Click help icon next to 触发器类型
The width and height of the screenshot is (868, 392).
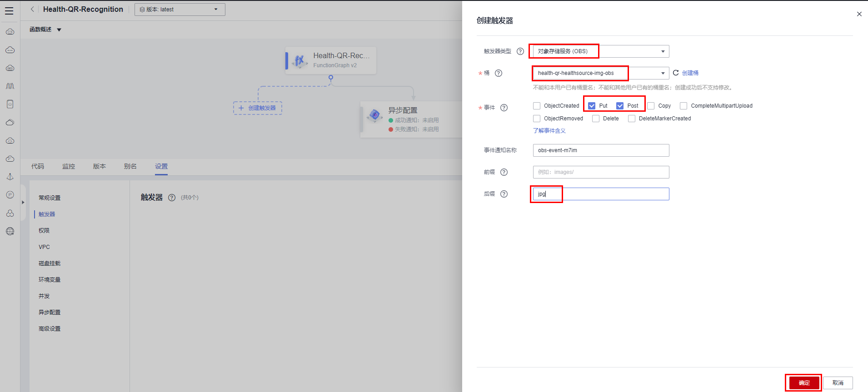[x=520, y=51]
